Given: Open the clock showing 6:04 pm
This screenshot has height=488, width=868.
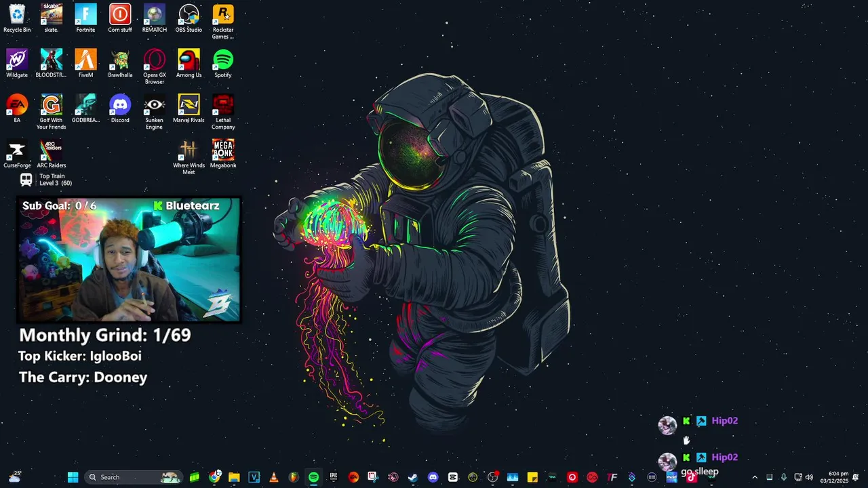Looking at the screenshot, I should (834, 477).
